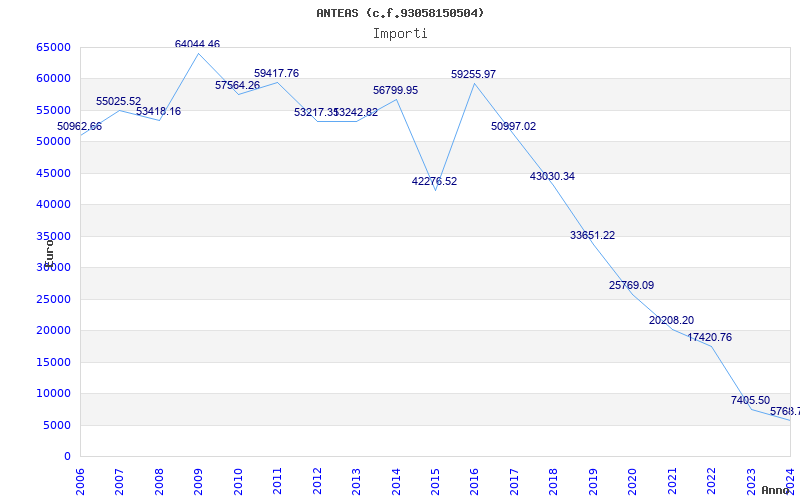Image resolution: width=800 pixels, height=500 pixels.
Task: Click the y-axis tick 20000
Action: 54,330
